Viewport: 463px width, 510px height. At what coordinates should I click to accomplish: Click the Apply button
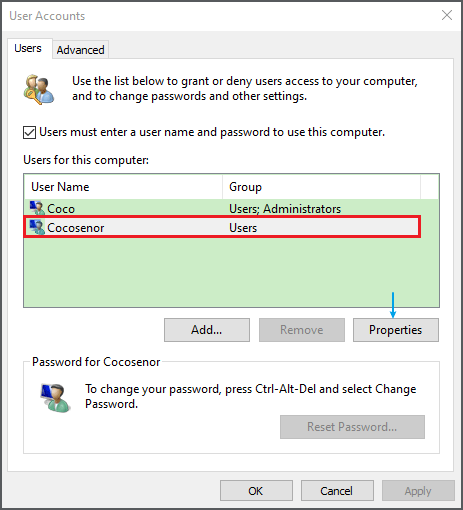[x=418, y=491]
